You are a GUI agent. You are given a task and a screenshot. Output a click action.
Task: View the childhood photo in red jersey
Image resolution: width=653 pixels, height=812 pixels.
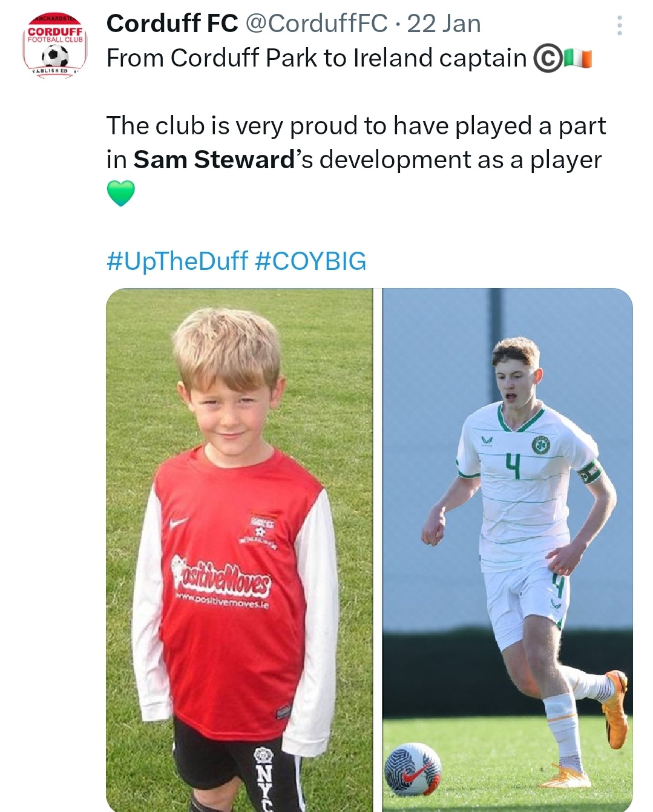[239, 550]
